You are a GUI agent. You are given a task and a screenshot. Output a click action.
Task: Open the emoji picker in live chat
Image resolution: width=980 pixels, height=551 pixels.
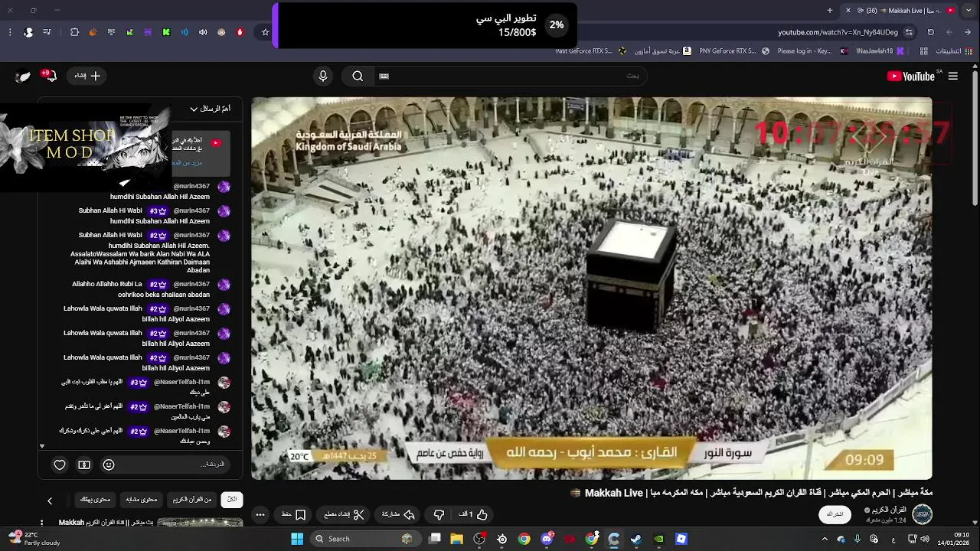[109, 465]
